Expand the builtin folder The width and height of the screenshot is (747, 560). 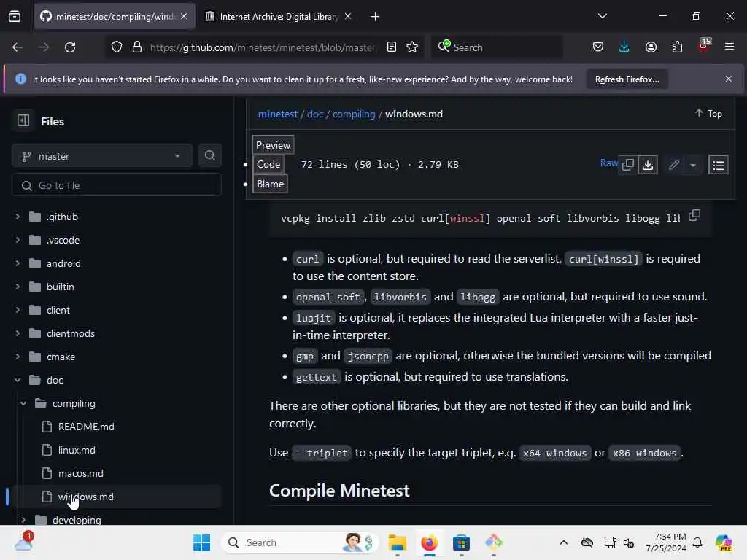pos(18,287)
